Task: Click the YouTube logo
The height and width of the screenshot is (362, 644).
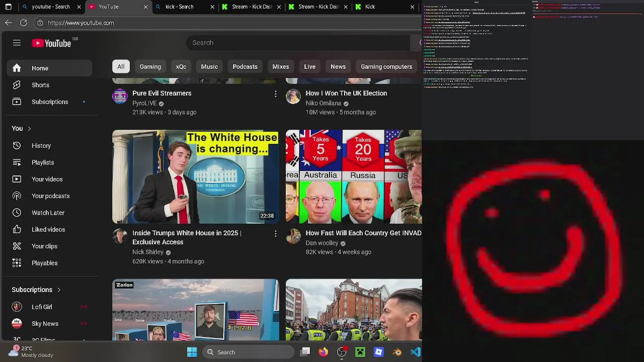Action: point(52,43)
